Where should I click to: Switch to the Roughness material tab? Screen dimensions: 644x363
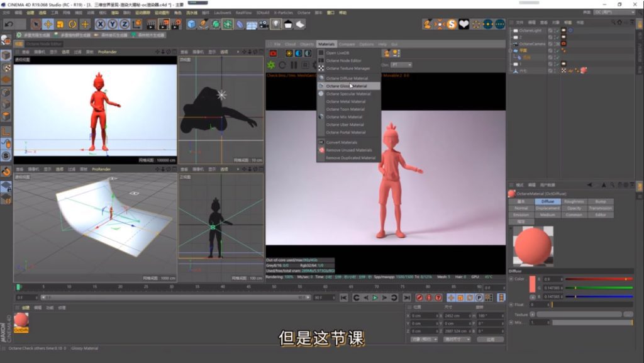pyautogui.click(x=574, y=201)
